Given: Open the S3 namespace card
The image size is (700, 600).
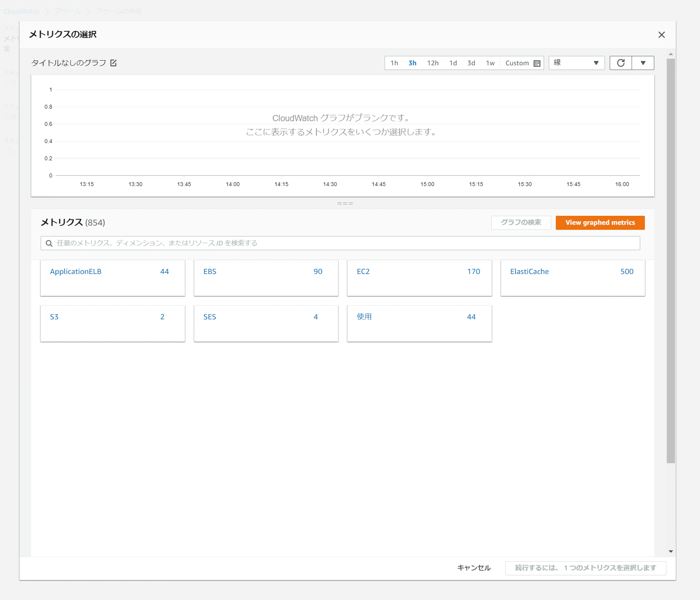Looking at the screenshot, I should pos(113,324).
